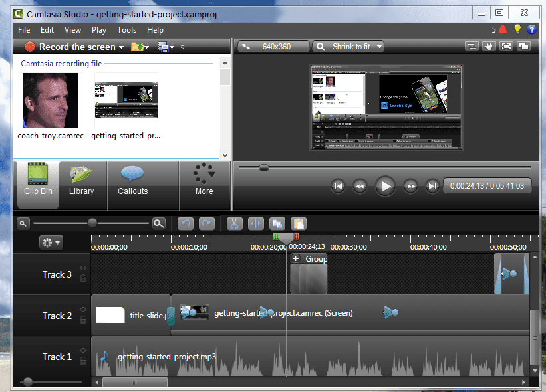The width and height of the screenshot is (546, 392).
Task: Open the Shrink to fit zoom dropdown
Action: click(x=348, y=47)
